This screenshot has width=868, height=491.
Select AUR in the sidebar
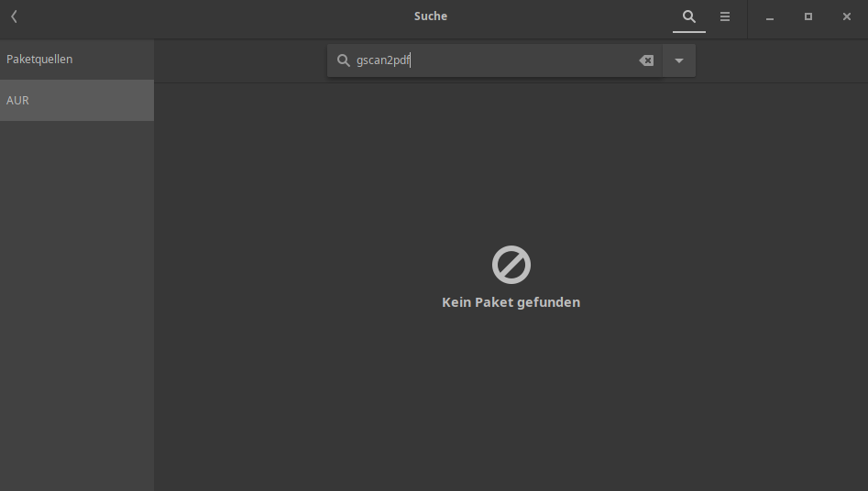(x=77, y=101)
